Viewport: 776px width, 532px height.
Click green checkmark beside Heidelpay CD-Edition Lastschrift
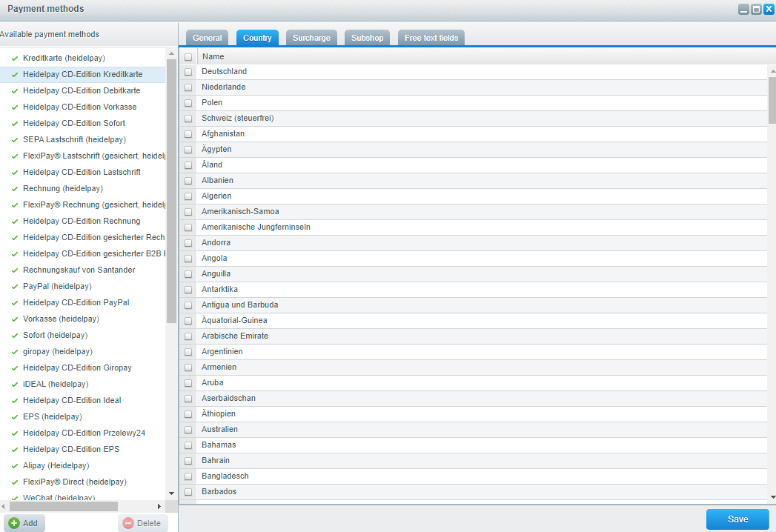click(x=15, y=173)
